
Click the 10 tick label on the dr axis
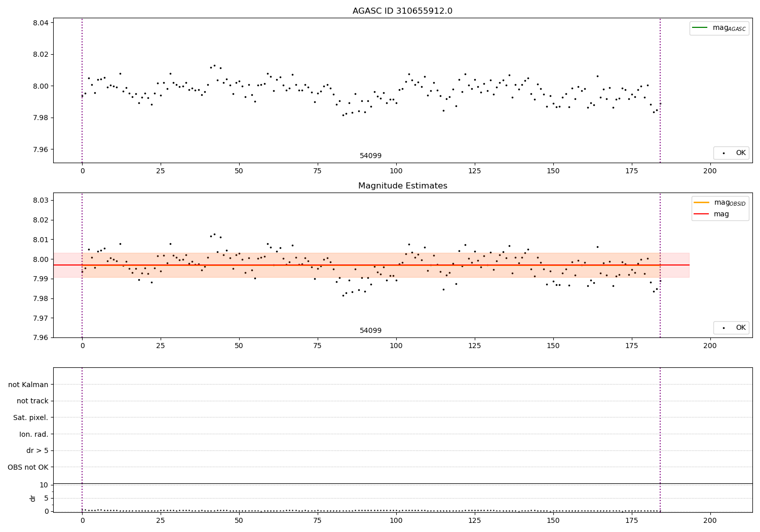[x=44, y=485]
